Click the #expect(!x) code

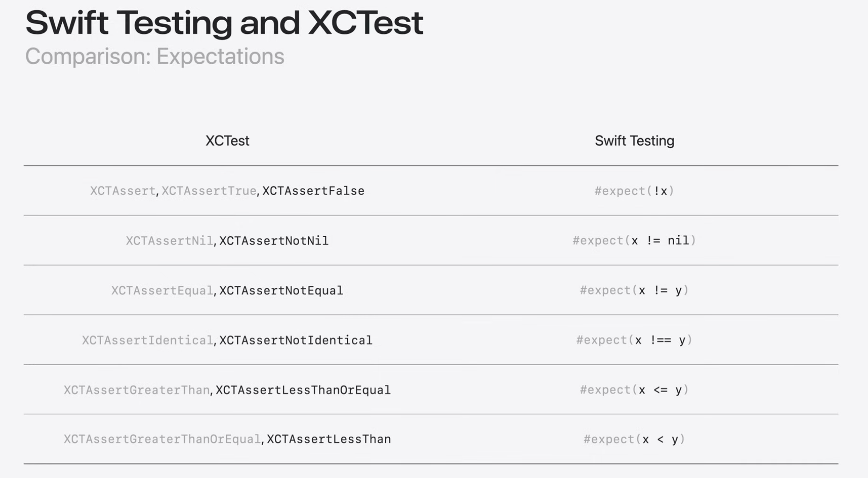(634, 191)
